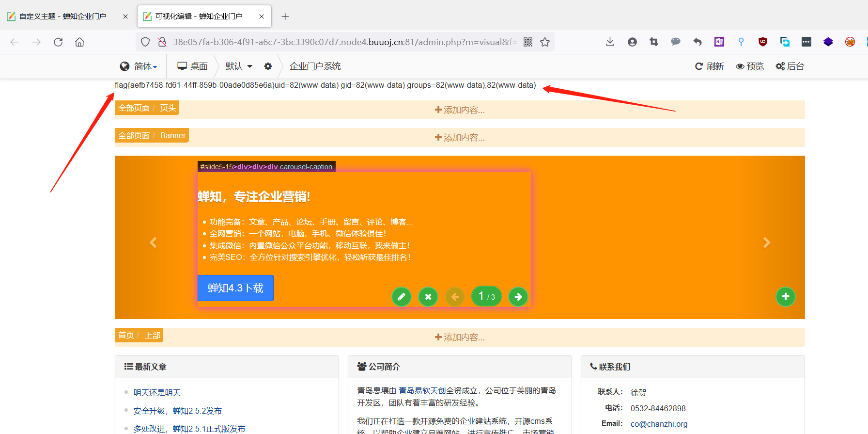Open a new browser tab
This screenshot has width=868, height=434.
[285, 16]
